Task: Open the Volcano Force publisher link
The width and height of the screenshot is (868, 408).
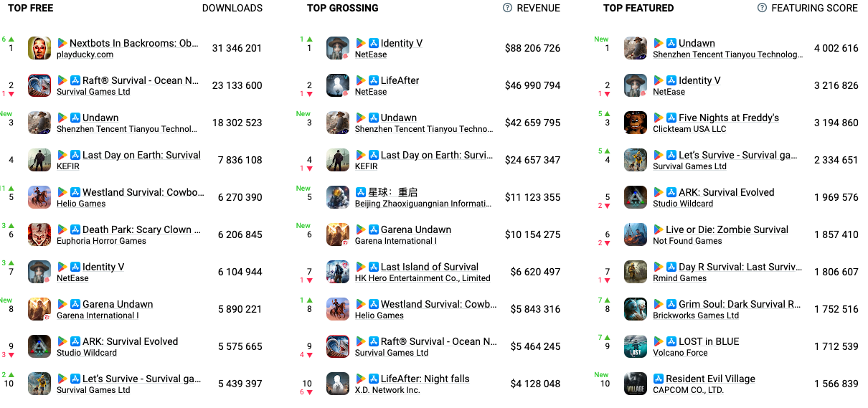Action: pos(680,353)
